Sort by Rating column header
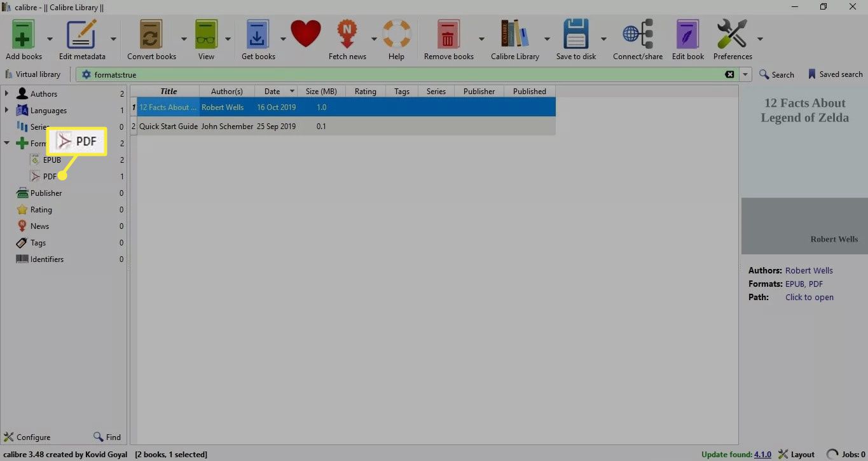This screenshot has width=868, height=461. point(365,91)
